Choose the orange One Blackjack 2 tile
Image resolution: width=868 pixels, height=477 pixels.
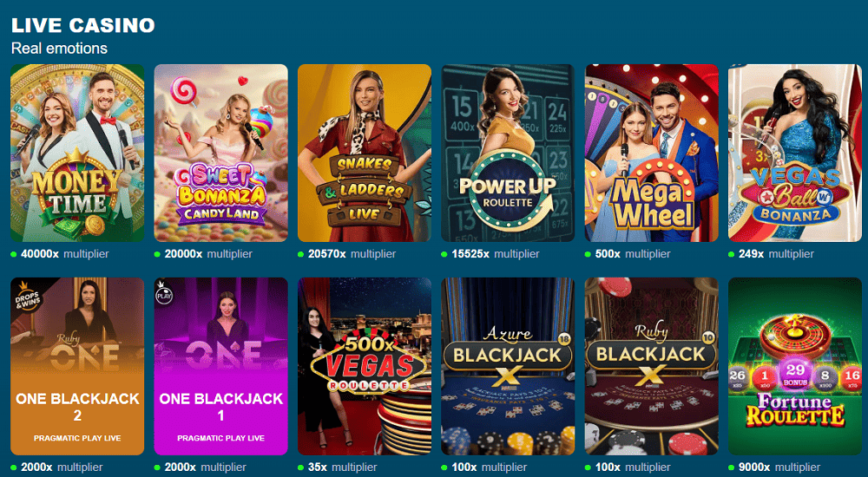point(77,366)
